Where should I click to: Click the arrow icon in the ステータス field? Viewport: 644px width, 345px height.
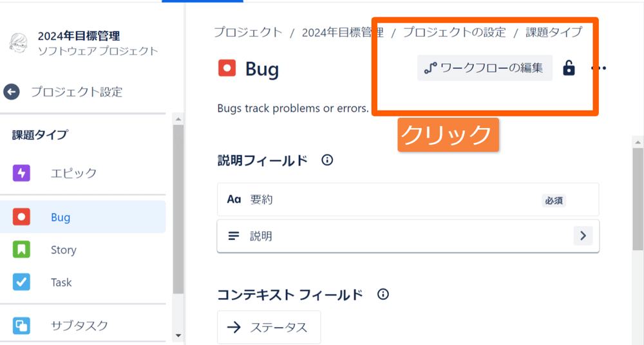[234, 328]
